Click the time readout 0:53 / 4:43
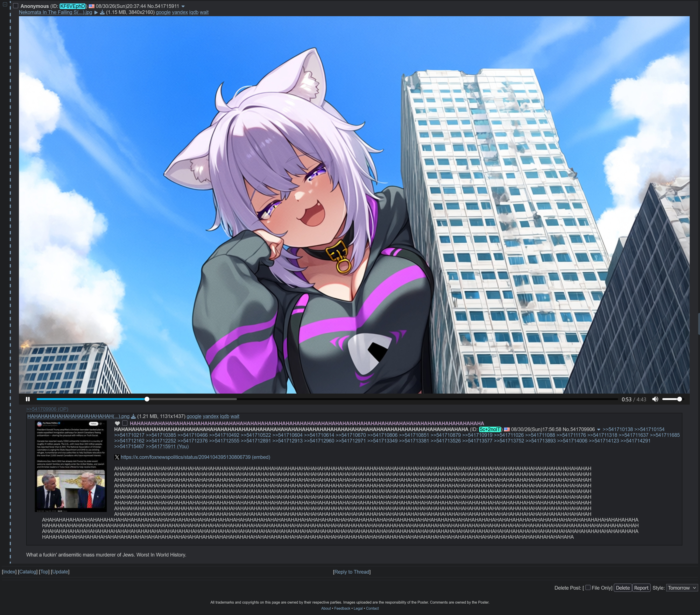 coord(634,399)
